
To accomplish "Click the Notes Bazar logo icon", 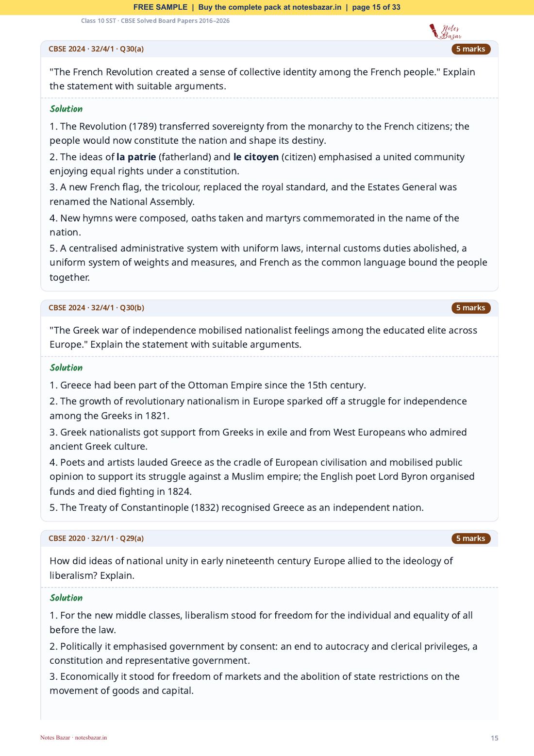I will [x=445, y=32].
